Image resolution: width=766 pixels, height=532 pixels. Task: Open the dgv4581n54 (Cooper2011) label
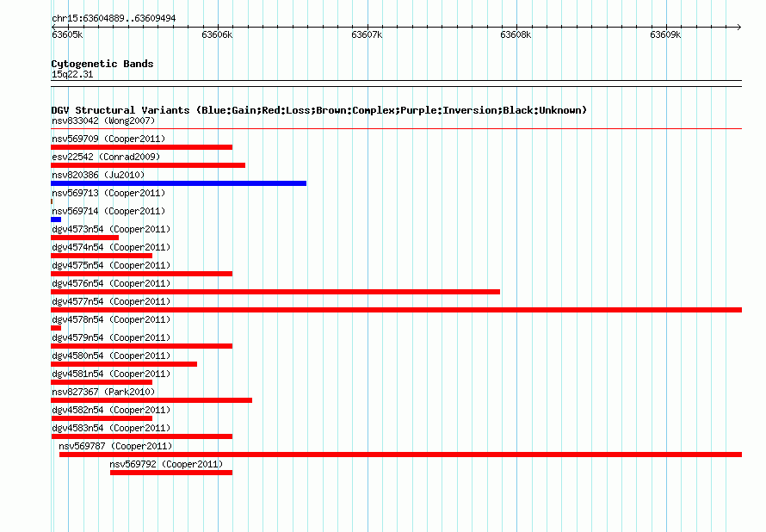point(111,374)
